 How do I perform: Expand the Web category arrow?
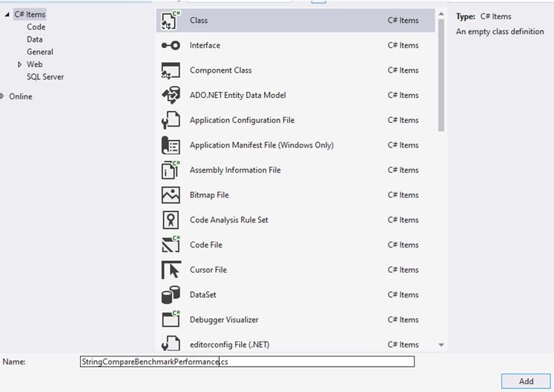click(19, 64)
